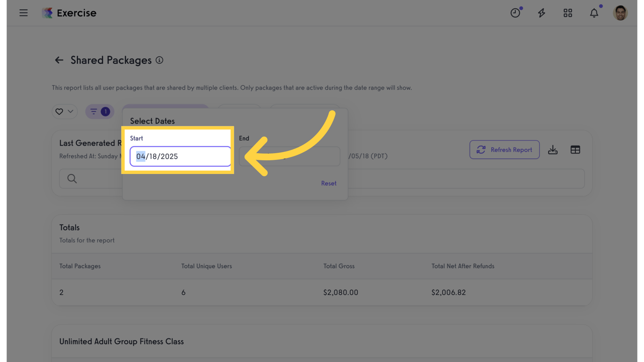
Task: Click the Total Gross column header
Action: 339,266
